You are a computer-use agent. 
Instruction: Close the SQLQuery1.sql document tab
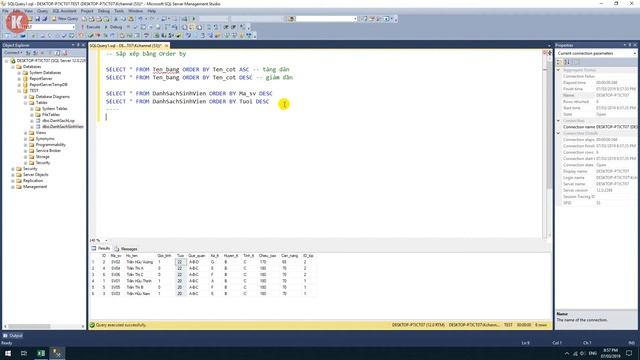pyautogui.click(x=166, y=46)
